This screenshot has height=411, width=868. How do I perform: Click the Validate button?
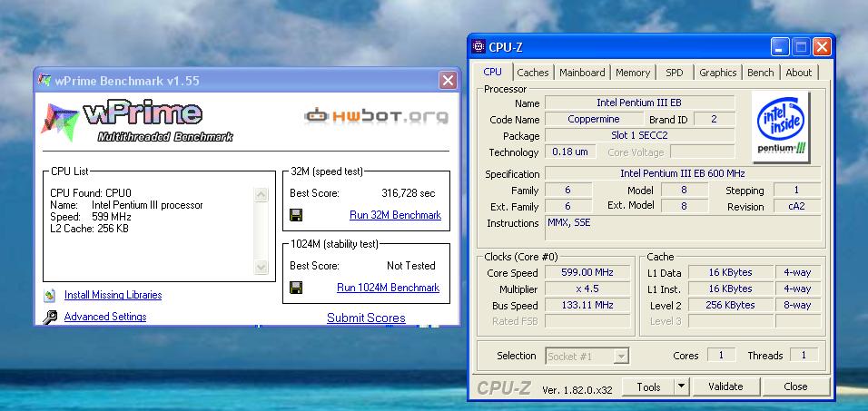725,387
